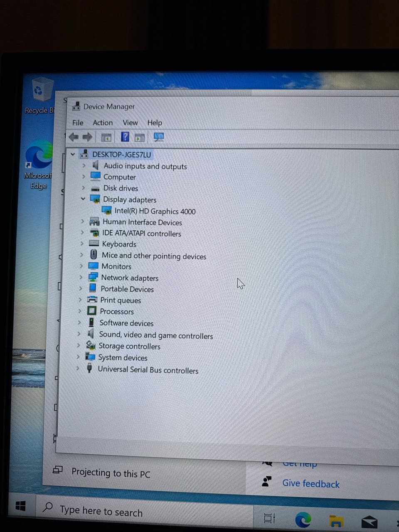Viewport: 399px width, 532px height.
Task: Click the IDE ATA/ATAPI controllers icon
Action: [x=95, y=233]
